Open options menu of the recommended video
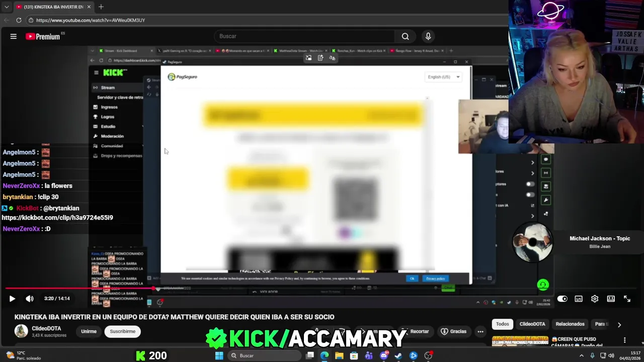This screenshot has width=644, height=362. click(x=624, y=340)
